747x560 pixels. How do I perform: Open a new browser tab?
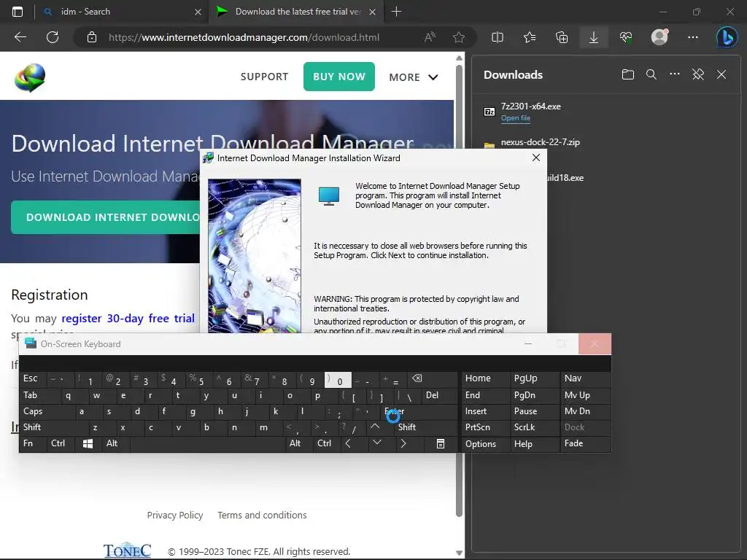(396, 12)
